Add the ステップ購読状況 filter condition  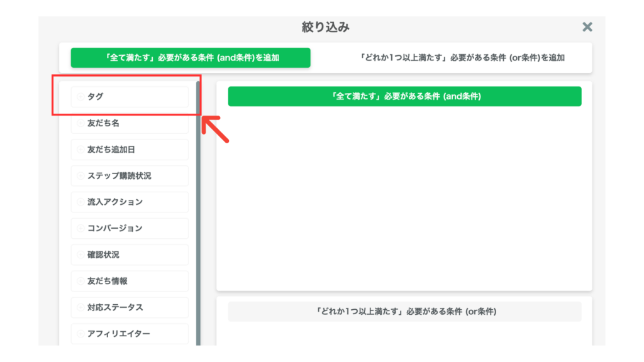click(x=130, y=176)
